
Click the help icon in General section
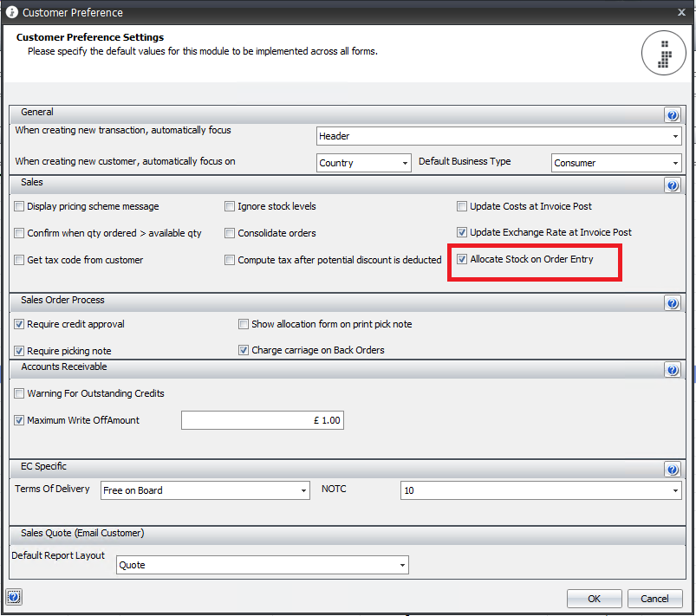[673, 115]
